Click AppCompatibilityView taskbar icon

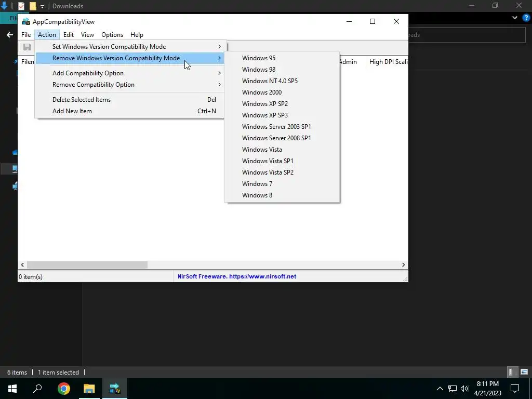[115, 389]
